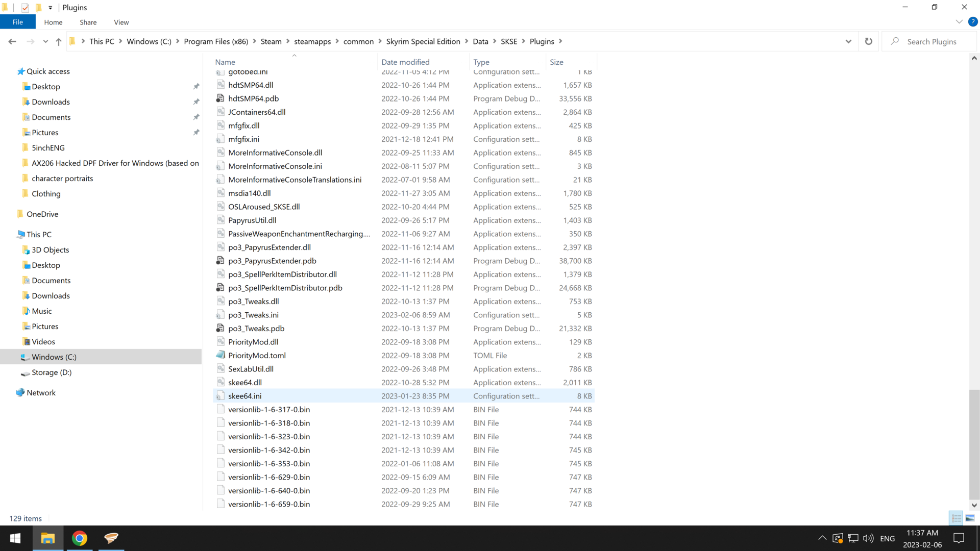Select the mfgfix.ini file icon

(220, 139)
